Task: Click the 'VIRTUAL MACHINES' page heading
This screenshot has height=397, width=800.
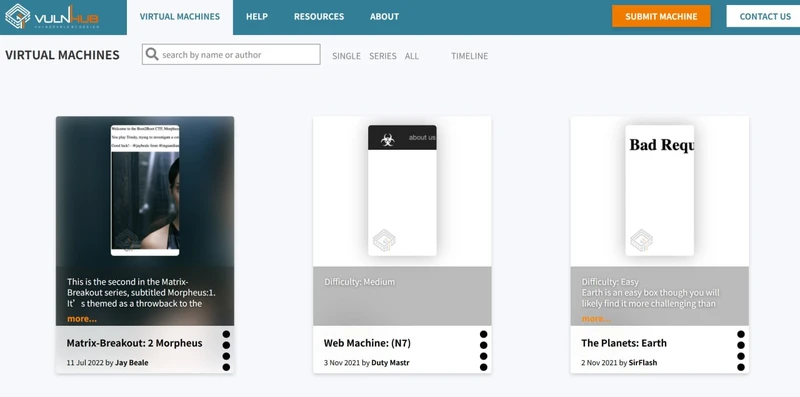Action: (62, 55)
